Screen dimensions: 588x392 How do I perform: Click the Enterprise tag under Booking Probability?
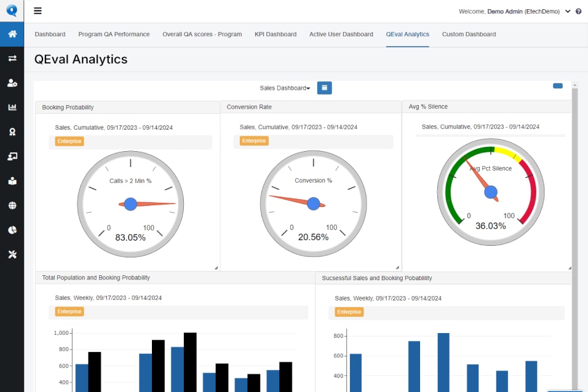(69, 141)
